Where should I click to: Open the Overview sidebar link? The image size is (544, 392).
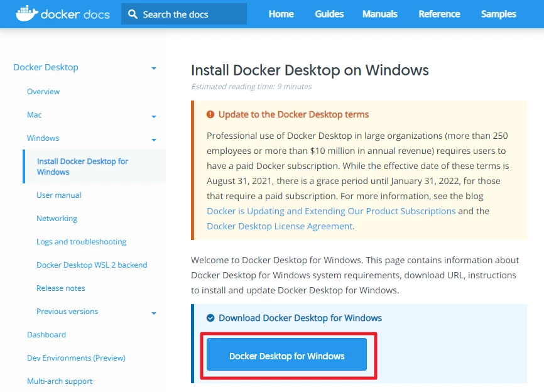(43, 92)
